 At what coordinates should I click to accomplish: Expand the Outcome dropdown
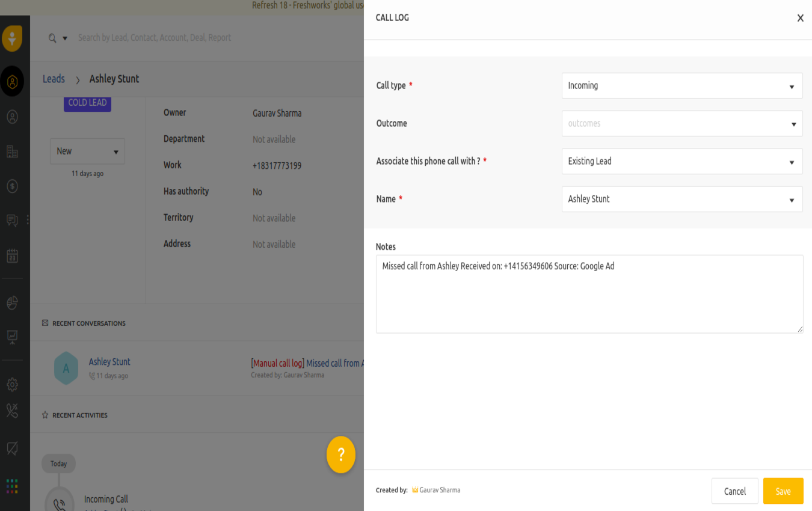[682, 123]
